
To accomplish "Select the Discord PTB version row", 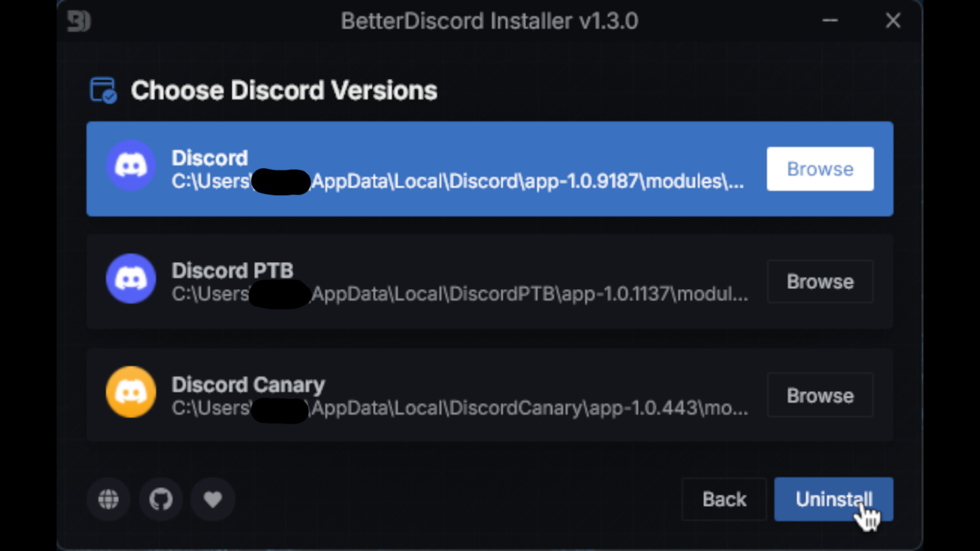I will pyautogui.click(x=489, y=282).
